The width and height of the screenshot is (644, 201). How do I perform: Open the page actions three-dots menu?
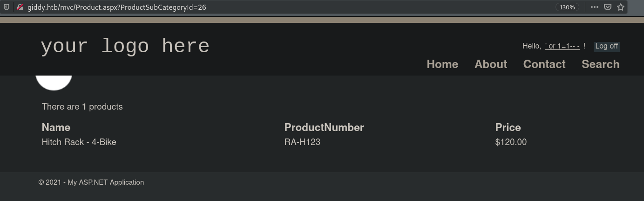pos(594,7)
